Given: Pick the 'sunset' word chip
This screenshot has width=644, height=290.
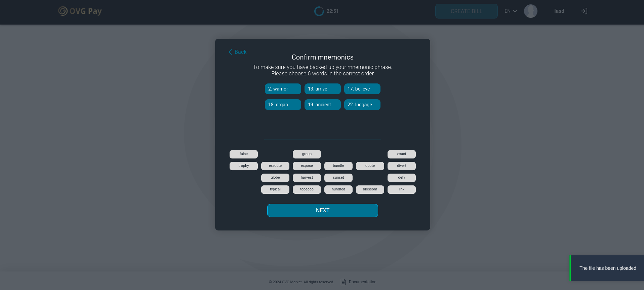Looking at the screenshot, I should point(338,178).
